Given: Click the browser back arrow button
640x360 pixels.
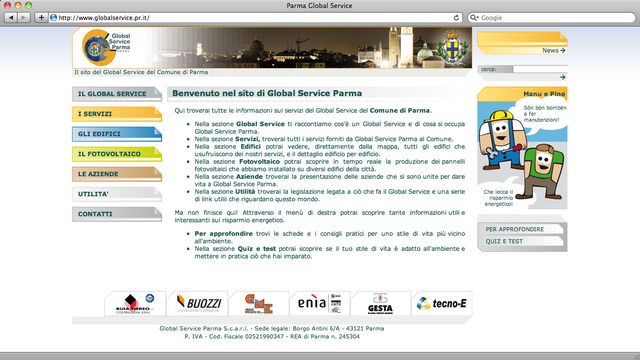Looking at the screenshot, I should 11,18.
